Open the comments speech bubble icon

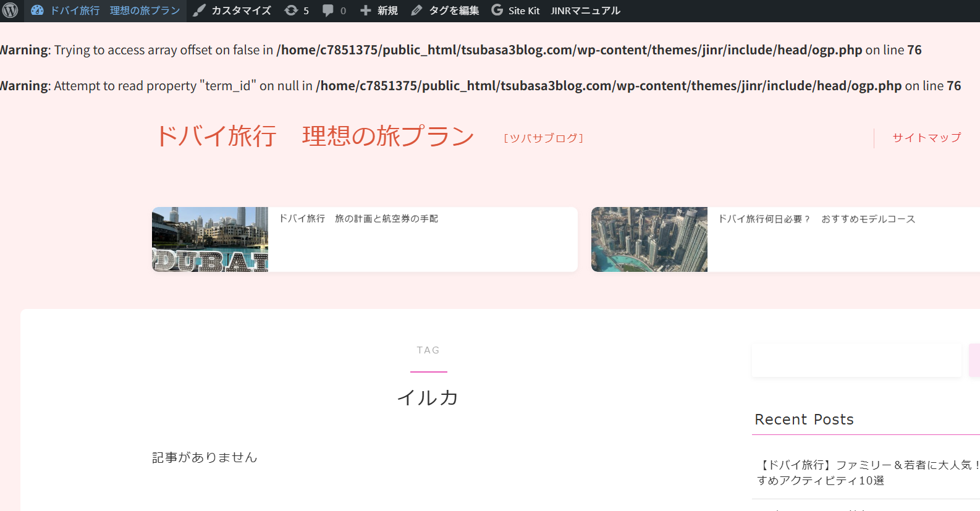[328, 11]
